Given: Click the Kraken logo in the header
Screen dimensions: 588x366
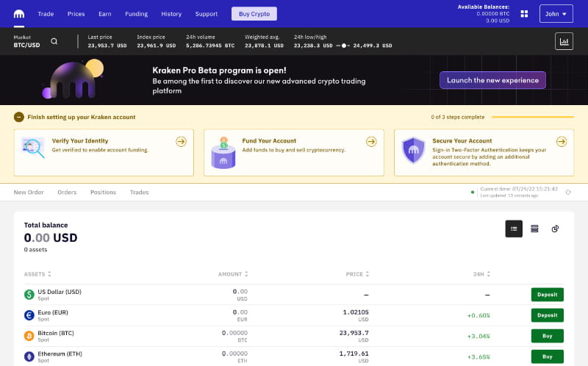Looking at the screenshot, I should pyautogui.click(x=18, y=13).
